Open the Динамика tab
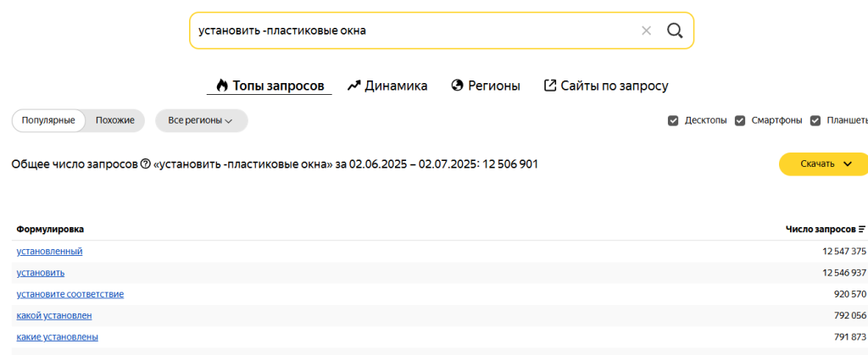868x355 pixels. (396, 86)
